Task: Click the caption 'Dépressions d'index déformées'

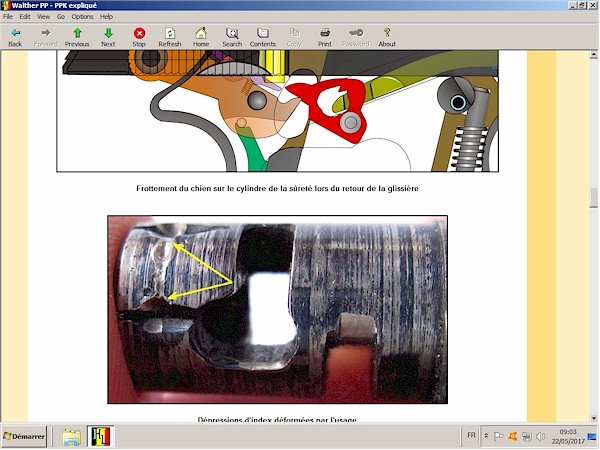Action: (277, 419)
